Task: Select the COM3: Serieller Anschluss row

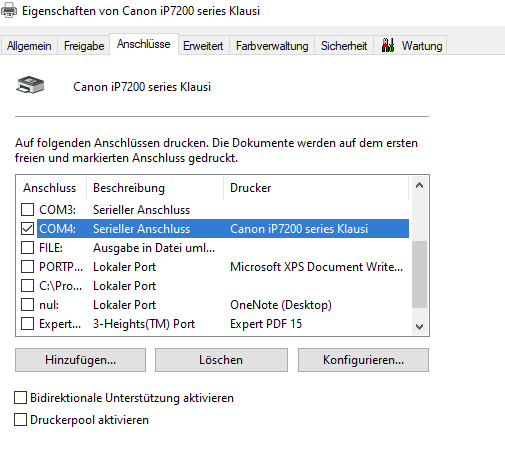Action: [x=215, y=210]
